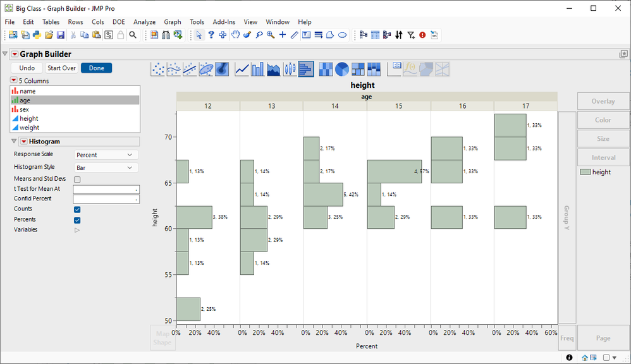Click the t Test for Mean At field
The width and height of the screenshot is (631, 364).
point(106,189)
